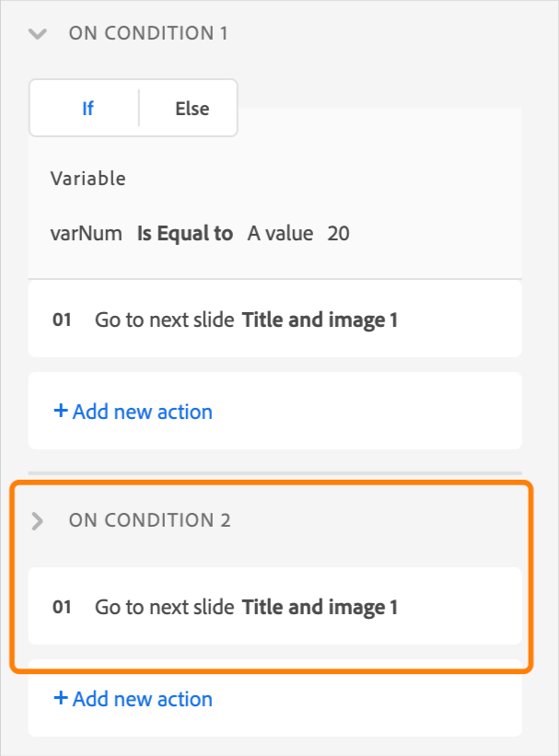Switch to the Else tab

(x=192, y=109)
